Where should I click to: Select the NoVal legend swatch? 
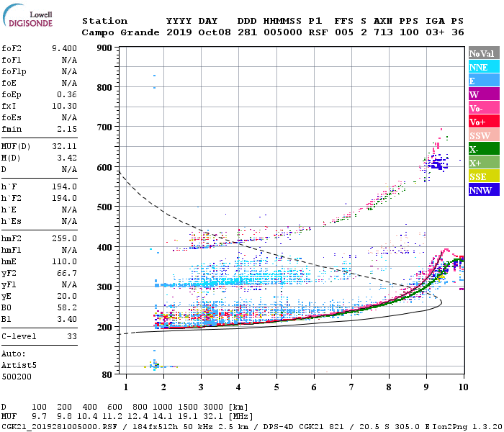click(484, 53)
